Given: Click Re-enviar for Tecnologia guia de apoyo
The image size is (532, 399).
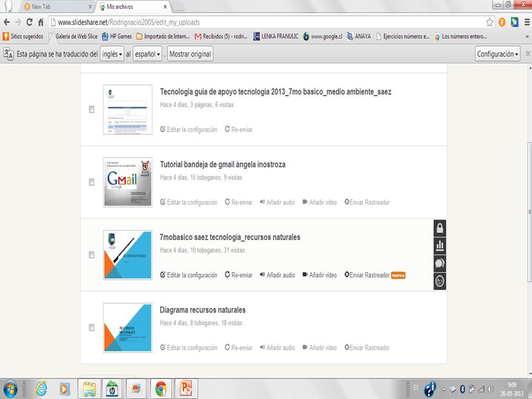Looking at the screenshot, I should coord(239,129).
